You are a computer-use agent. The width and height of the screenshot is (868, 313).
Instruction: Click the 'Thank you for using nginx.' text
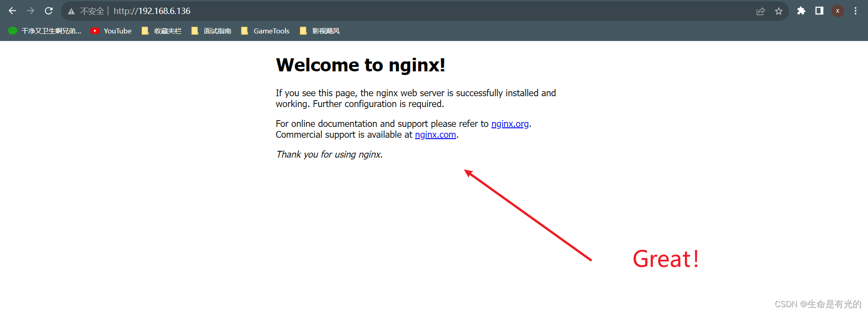point(330,154)
